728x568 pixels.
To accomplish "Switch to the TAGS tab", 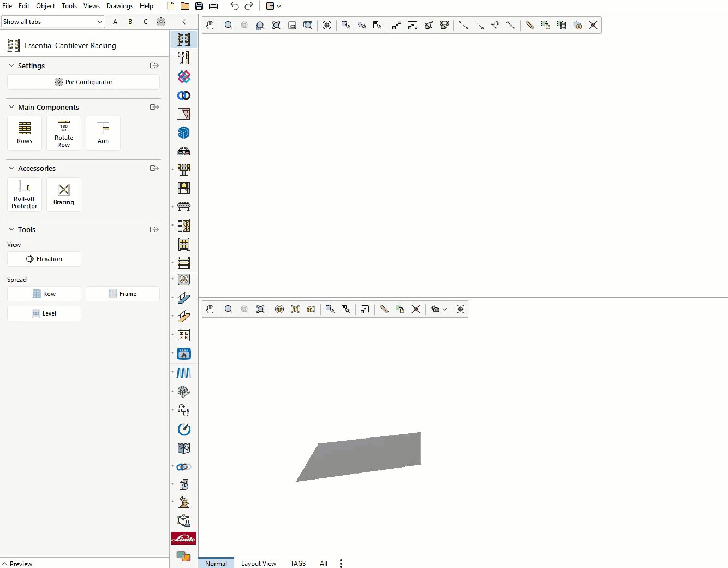I will point(298,563).
